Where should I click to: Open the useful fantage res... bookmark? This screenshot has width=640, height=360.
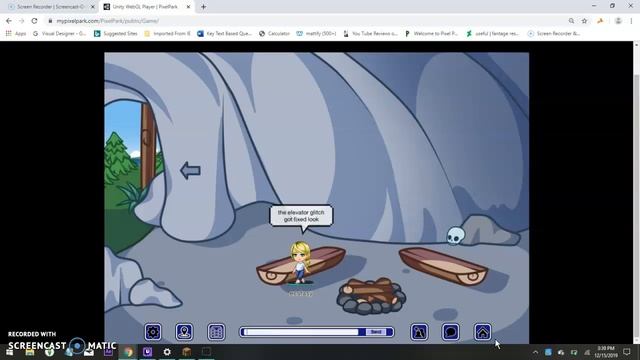[493, 34]
